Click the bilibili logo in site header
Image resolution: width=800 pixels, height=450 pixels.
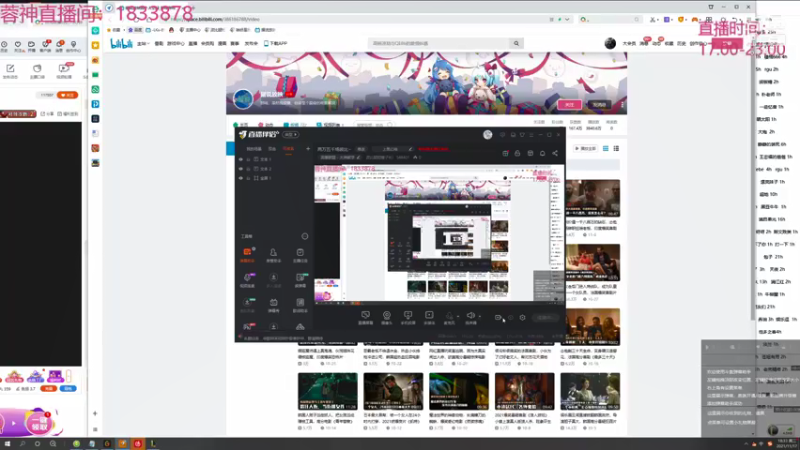pyautogui.click(x=121, y=43)
